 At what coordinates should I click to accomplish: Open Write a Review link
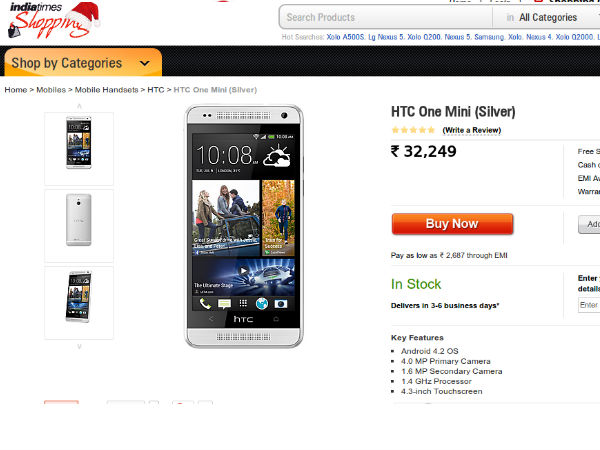click(471, 130)
